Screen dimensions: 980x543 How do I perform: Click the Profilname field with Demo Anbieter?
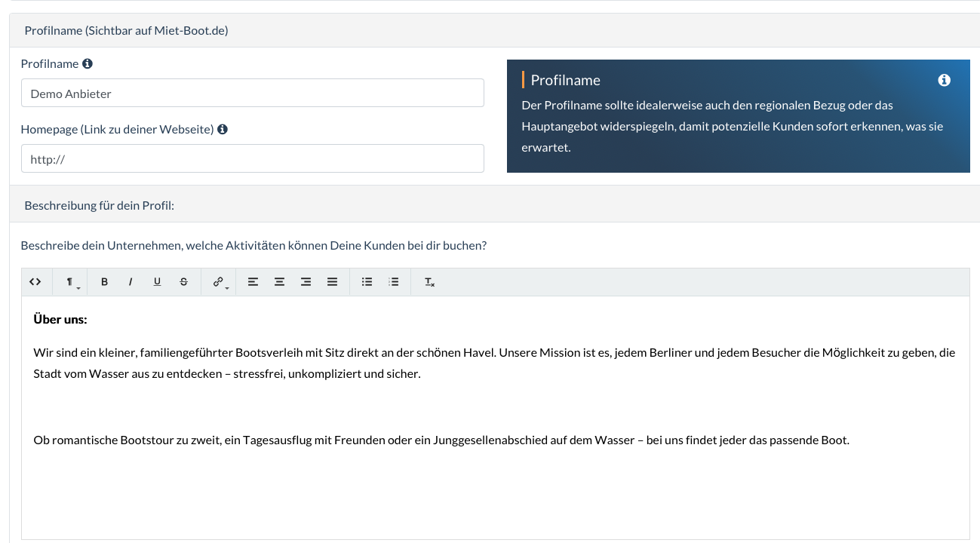(252, 93)
